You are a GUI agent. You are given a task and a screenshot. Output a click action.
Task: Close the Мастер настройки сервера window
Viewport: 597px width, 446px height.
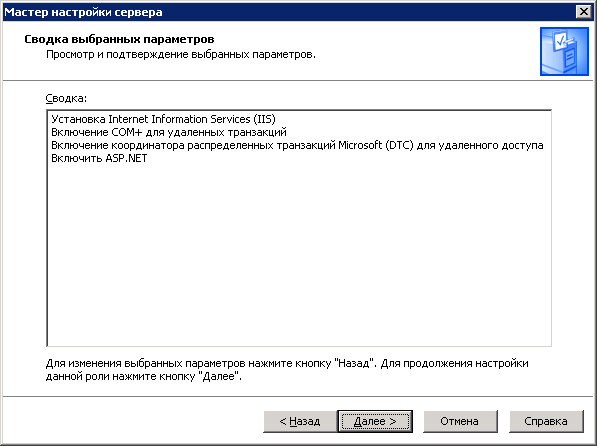click(584, 12)
